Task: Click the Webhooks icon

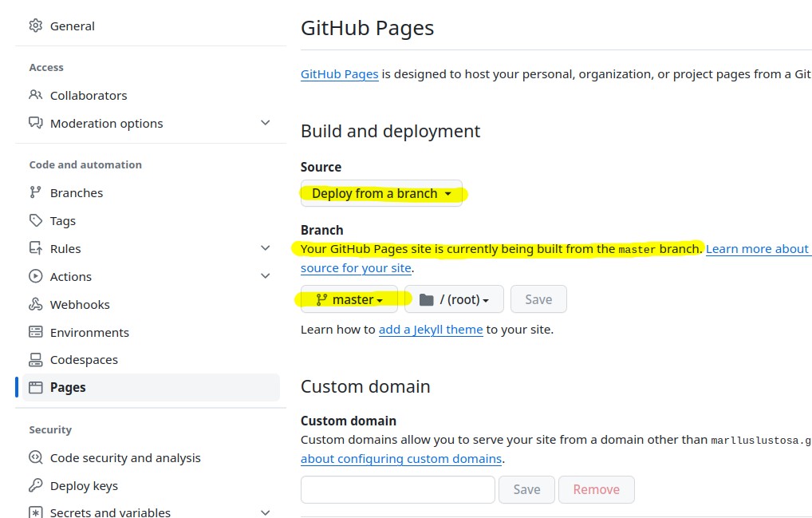Action: [x=34, y=304]
